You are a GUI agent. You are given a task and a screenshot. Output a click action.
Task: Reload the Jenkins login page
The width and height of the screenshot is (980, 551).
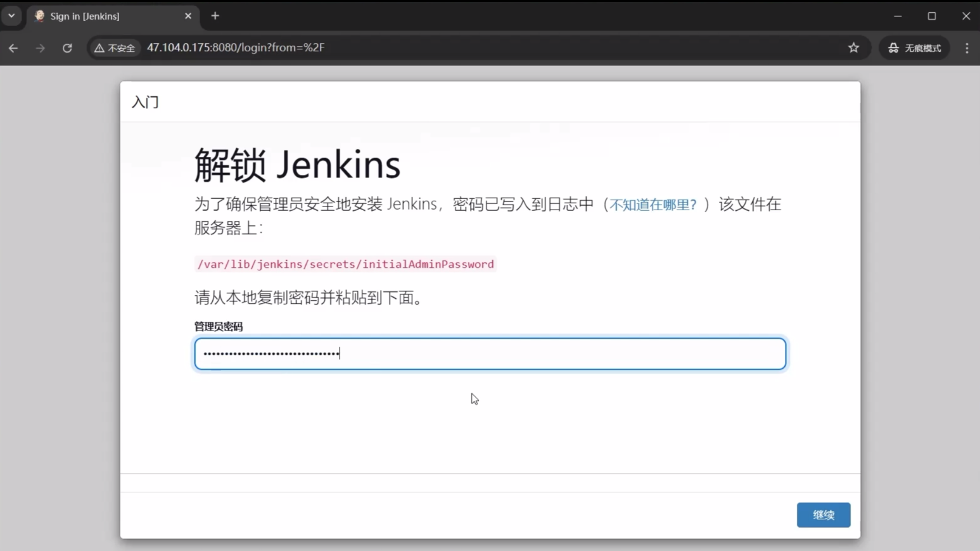[67, 48]
